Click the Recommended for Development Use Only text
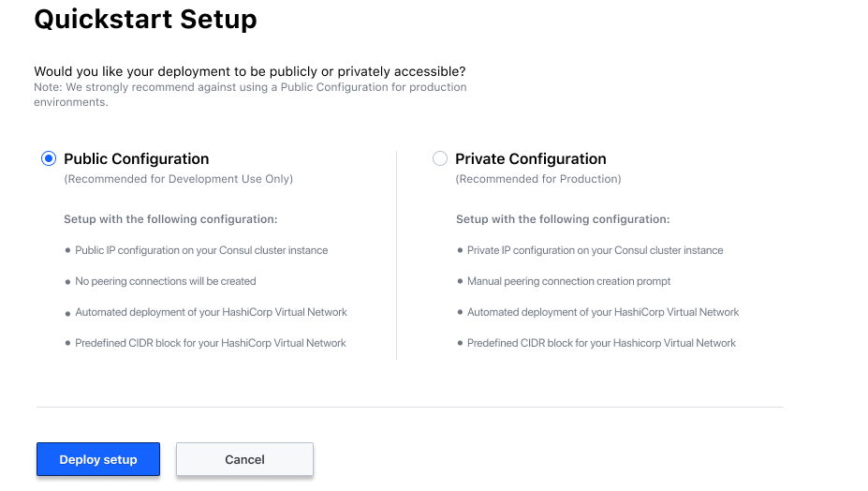 178,179
